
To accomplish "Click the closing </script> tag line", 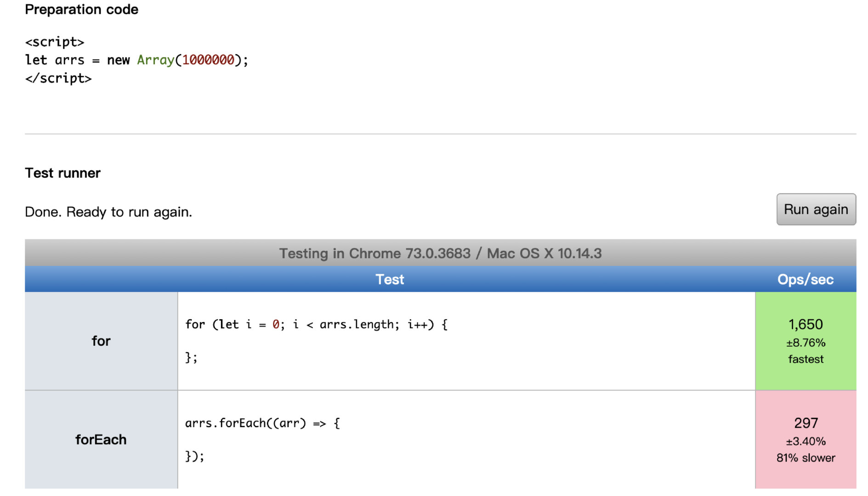I will (58, 79).
